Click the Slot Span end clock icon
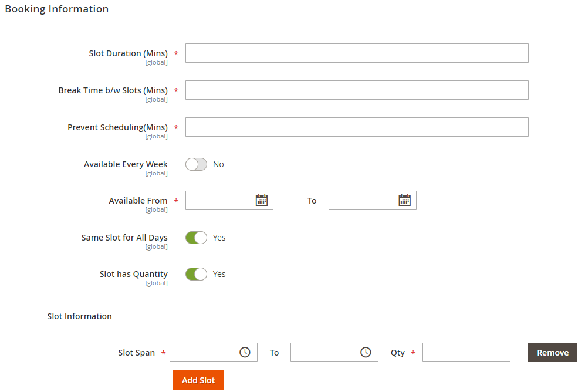This screenshot has width=585, height=392. pyautogui.click(x=366, y=352)
